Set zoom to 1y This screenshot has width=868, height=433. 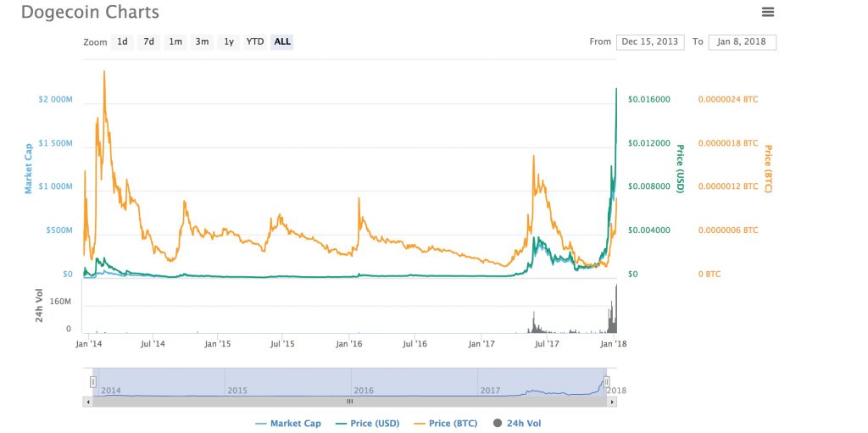[229, 42]
